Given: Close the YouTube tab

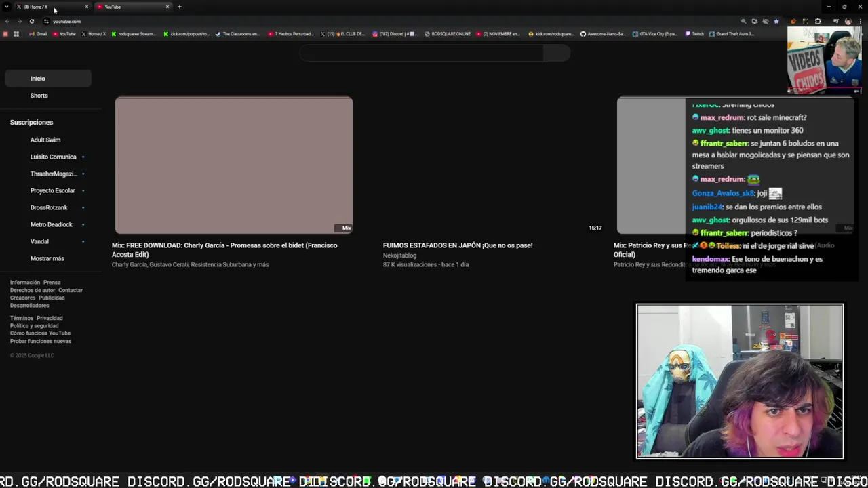Looking at the screenshot, I should [x=167, y=7].
